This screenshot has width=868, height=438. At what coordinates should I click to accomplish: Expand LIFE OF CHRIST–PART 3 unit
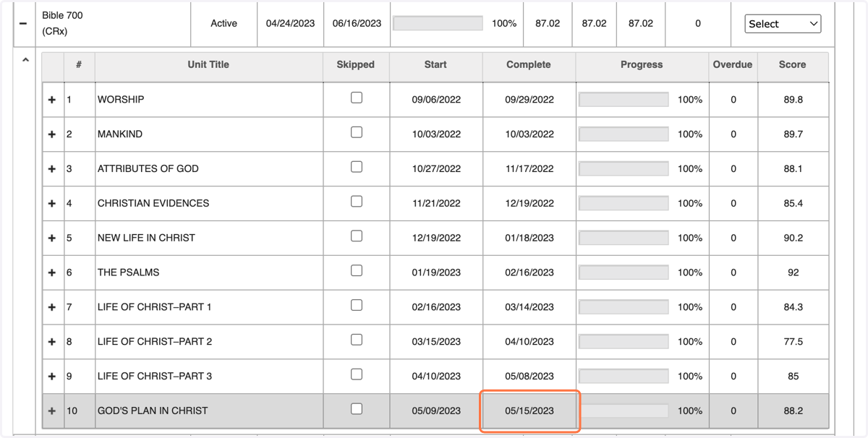tap(52, 377)
